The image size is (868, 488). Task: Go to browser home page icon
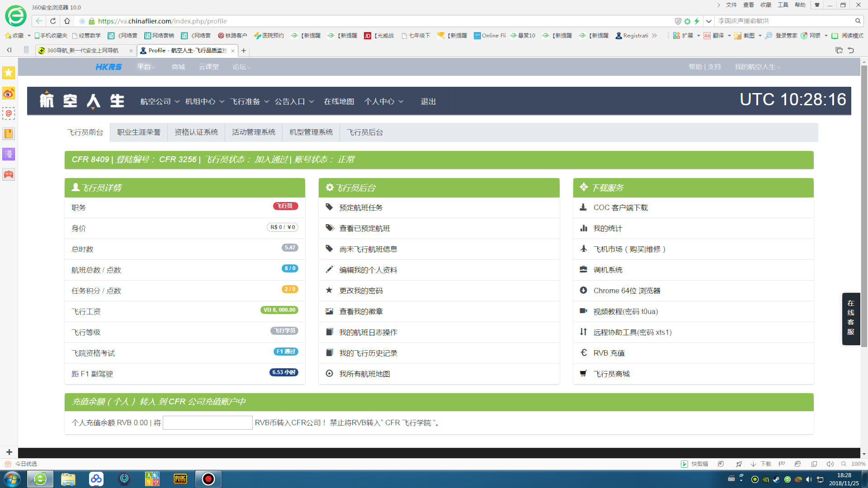coord(67,21)
